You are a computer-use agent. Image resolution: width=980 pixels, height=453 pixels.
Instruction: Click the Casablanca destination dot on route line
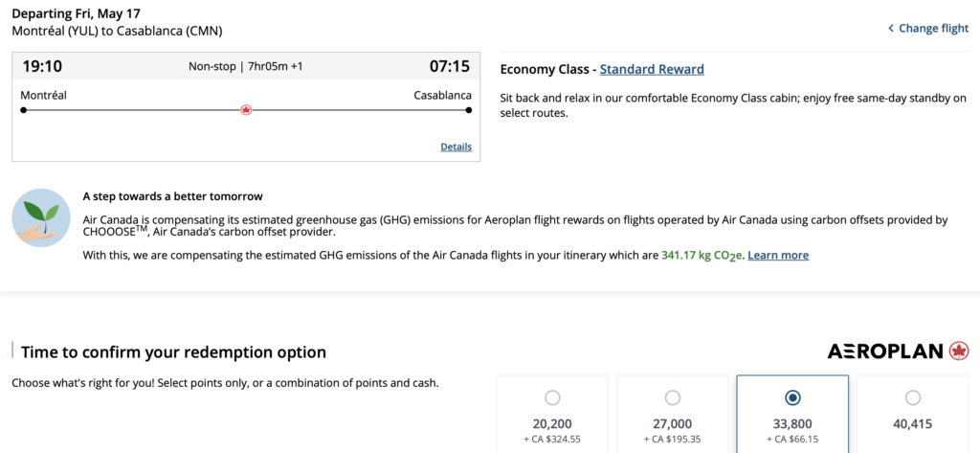point(469,110)
